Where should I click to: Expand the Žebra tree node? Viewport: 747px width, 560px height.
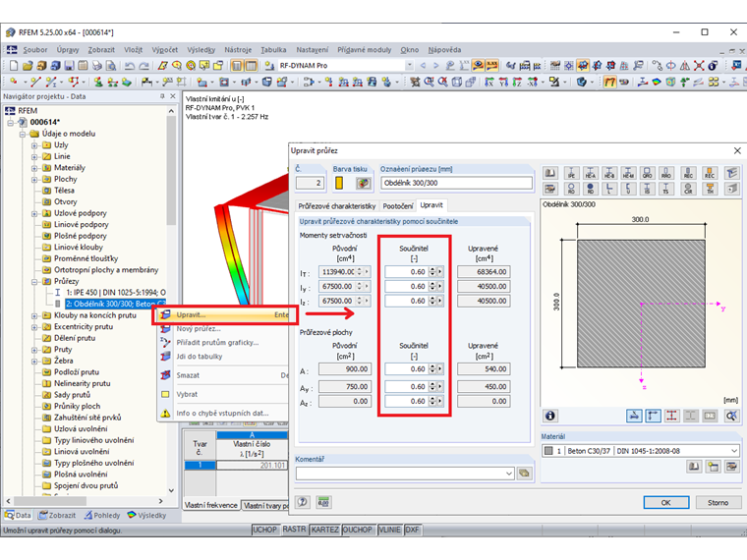point(34,361)
